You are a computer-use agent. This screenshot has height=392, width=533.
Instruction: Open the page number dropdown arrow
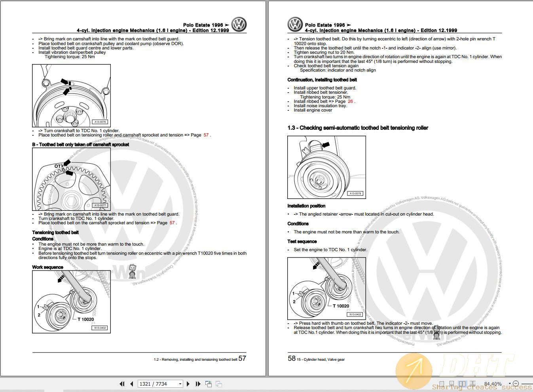coord(180,384)
